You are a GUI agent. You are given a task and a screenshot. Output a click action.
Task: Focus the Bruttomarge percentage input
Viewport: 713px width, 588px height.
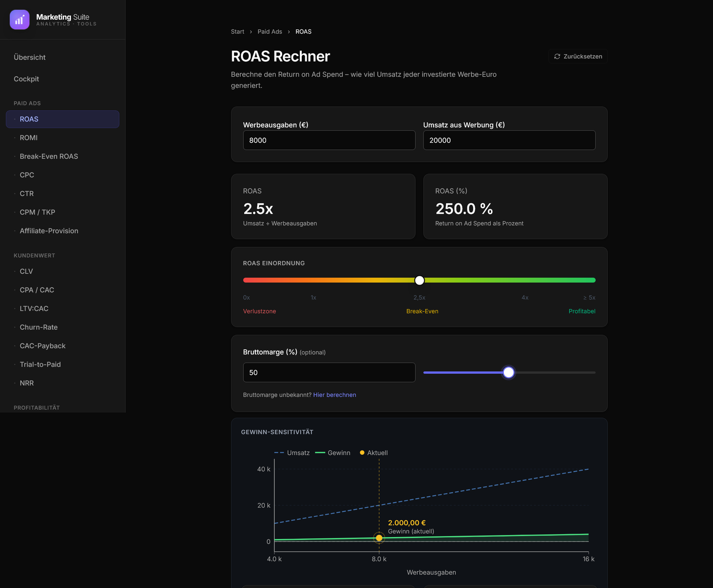tap(329, 372)
